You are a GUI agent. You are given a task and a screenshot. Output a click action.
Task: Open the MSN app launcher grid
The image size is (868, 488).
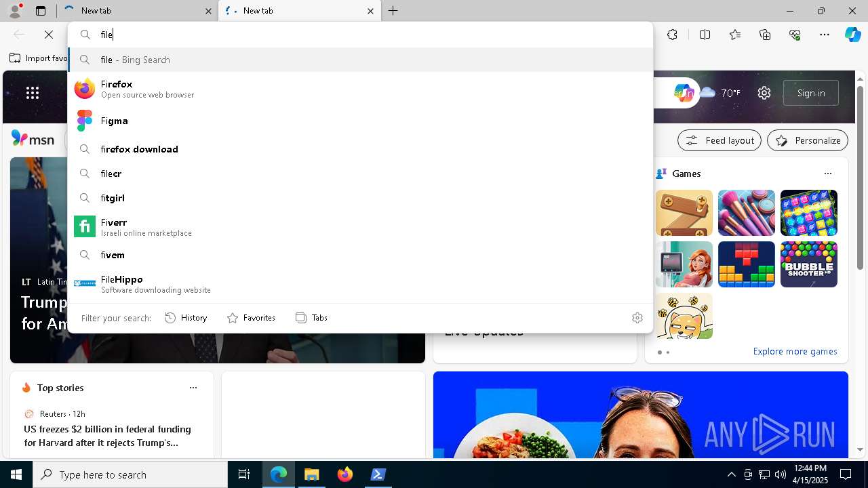click(33, 93)
